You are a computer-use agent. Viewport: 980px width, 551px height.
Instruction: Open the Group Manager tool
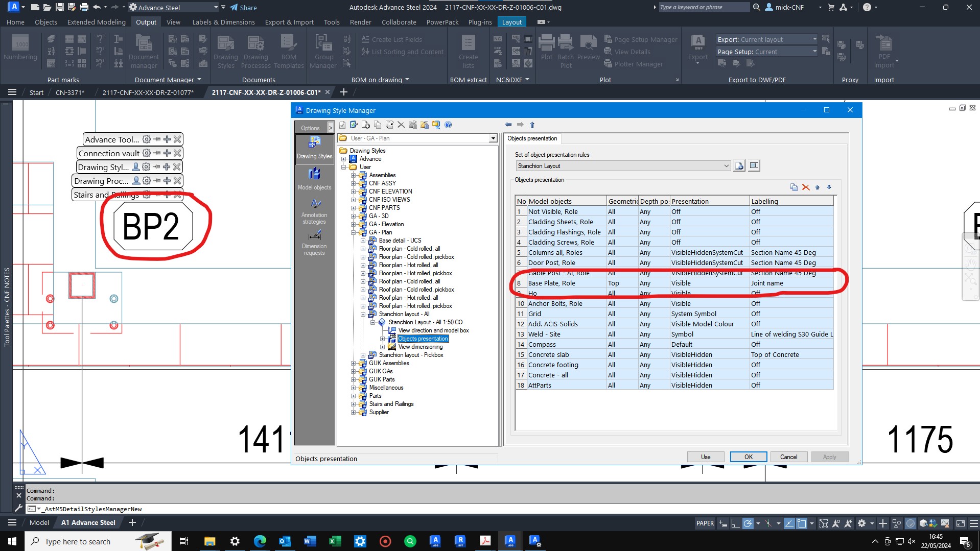[323, 50]
